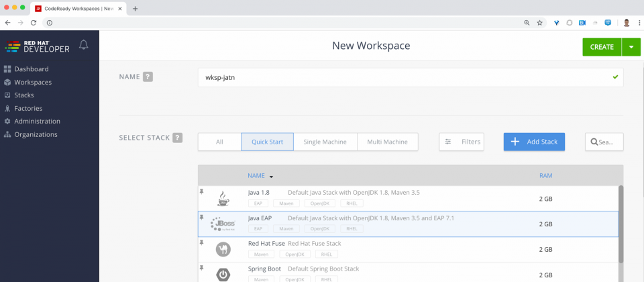
Task: Open the Filters button
Action: click(x=462, y=142)
